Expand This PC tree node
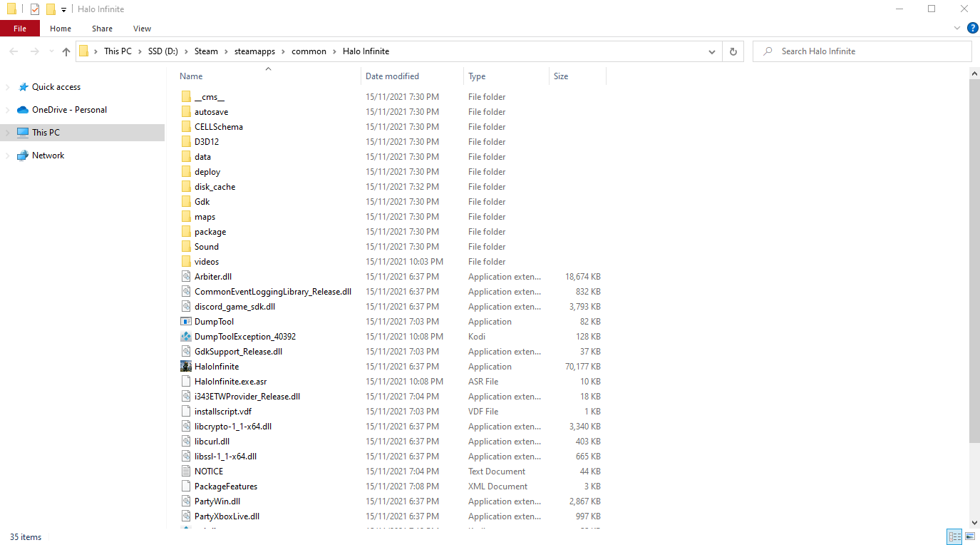This screenshot has width=980, height=545. [8, 133]
